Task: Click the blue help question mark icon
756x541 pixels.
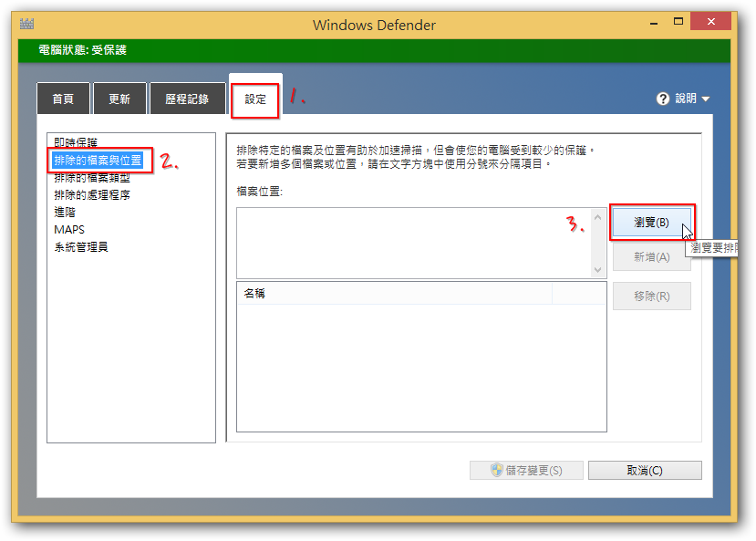Action: [663, 99]
